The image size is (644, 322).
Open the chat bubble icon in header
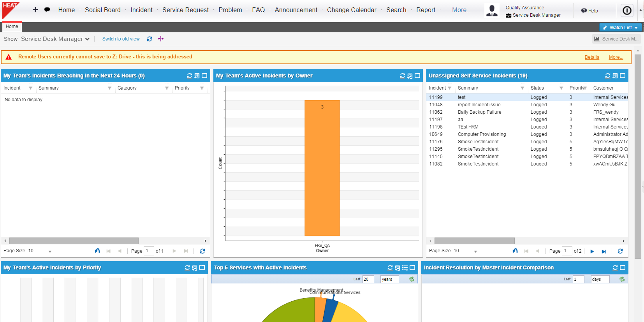pos(47,10)
